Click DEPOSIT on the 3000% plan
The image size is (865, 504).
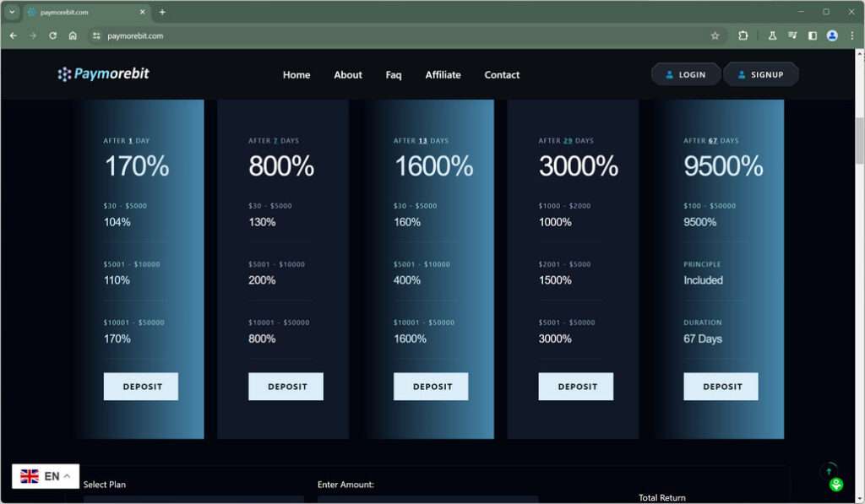(576, 387)
